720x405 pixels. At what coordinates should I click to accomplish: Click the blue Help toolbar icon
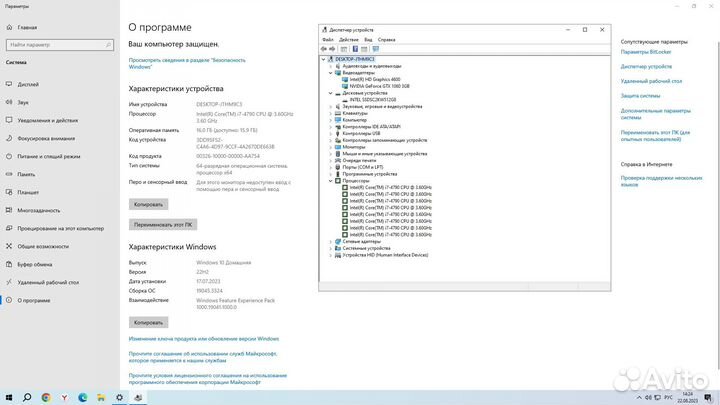point(355,49)
